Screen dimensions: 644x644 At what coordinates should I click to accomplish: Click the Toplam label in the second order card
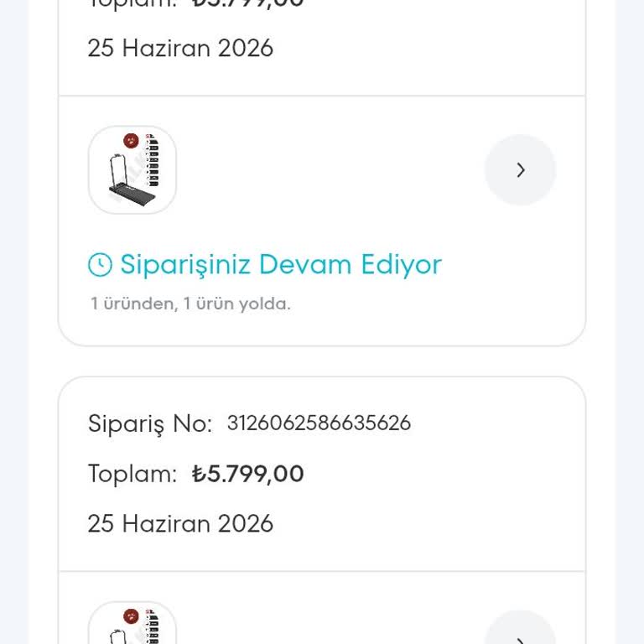pyautogui.click(x=132, y=474)
